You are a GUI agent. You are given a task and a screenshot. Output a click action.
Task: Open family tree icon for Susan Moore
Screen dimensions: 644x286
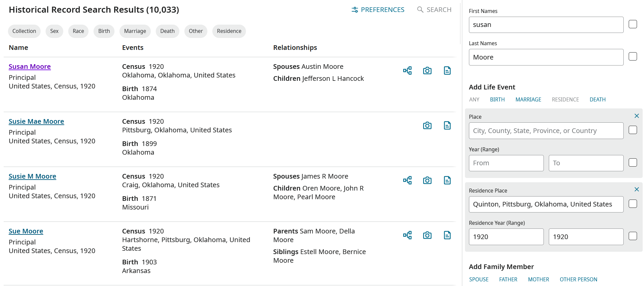407,71
